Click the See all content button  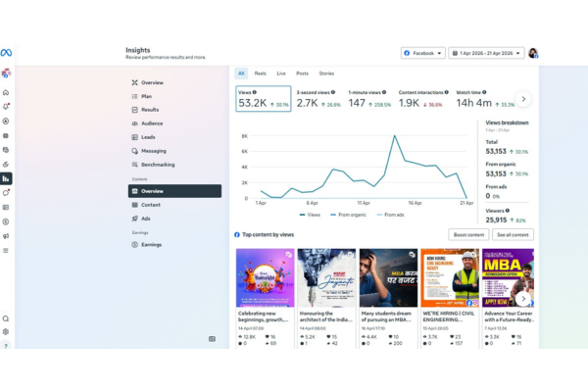pyautogui.click(x=513, y=235)
